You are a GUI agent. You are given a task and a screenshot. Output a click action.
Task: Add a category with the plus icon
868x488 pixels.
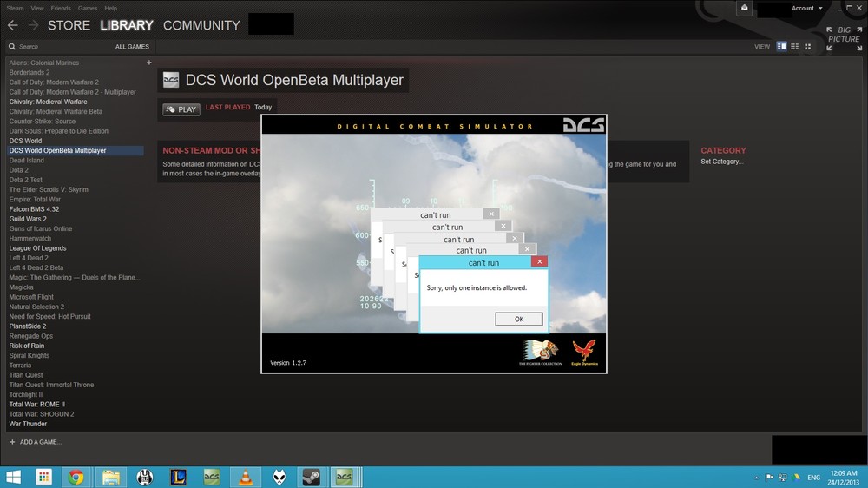[x=149, y=63]
